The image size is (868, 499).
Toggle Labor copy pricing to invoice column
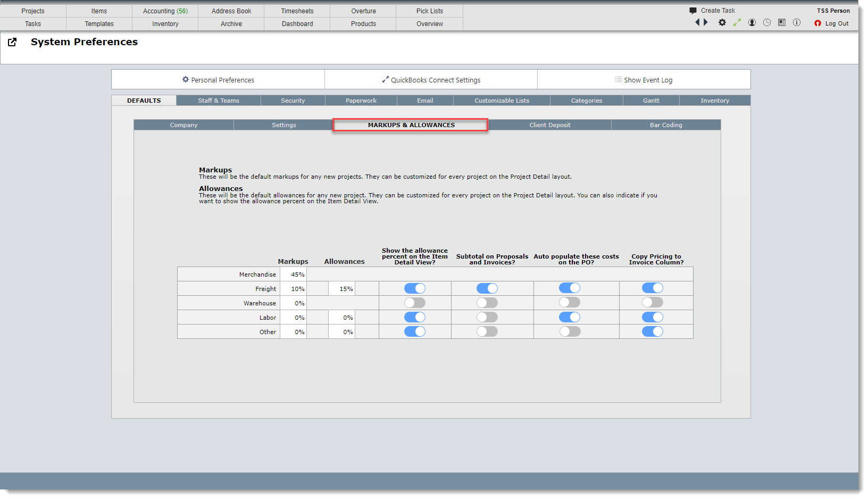[653, 317]
